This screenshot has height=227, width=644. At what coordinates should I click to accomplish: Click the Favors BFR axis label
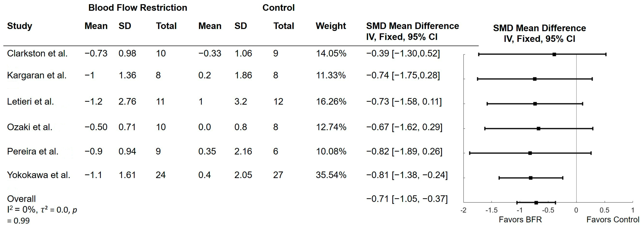[520, 219]
